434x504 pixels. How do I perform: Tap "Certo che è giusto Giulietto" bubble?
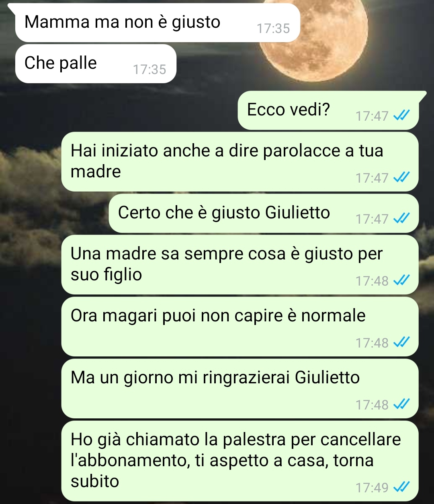pyautogui.click(x=264, y=213)
